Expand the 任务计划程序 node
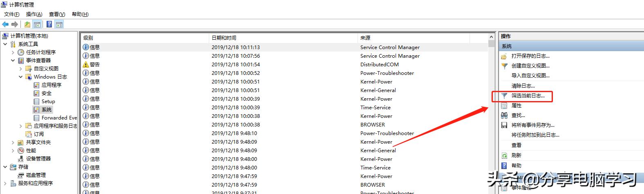This screenshot has width=644, height=194. (x=13, y=52)
